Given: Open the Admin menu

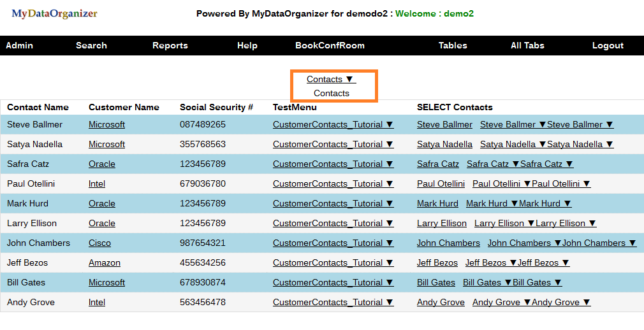Looking at the screenshot, I should pos(19,45).
